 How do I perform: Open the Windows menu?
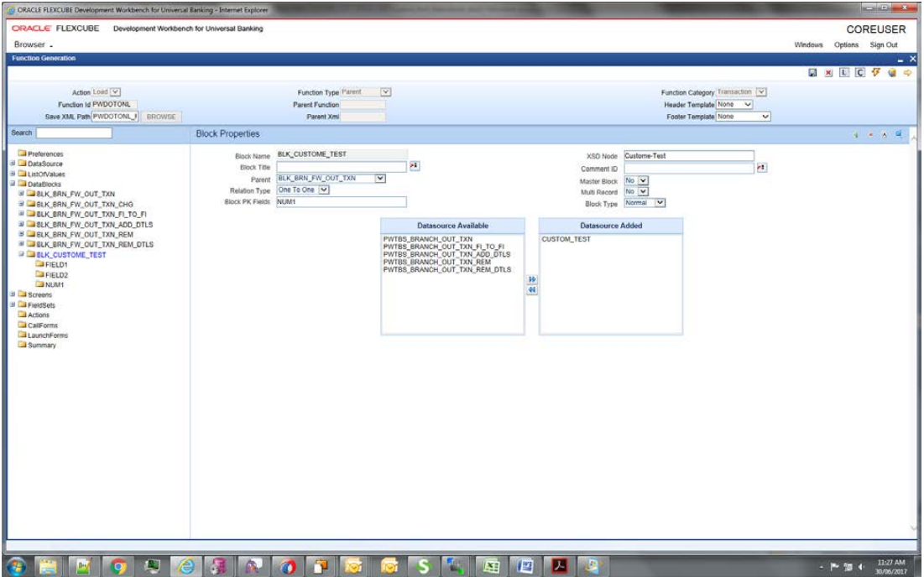click(808, 44)
